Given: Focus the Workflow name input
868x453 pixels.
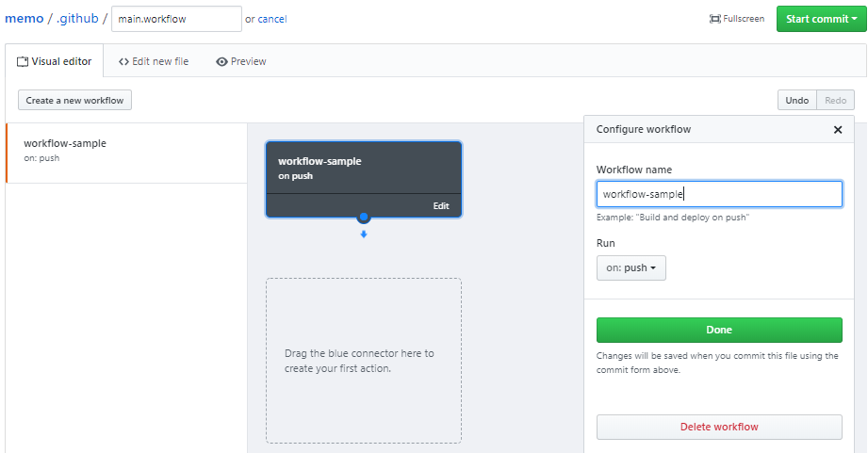Looking at the screenshot, I should coord(719,194).
